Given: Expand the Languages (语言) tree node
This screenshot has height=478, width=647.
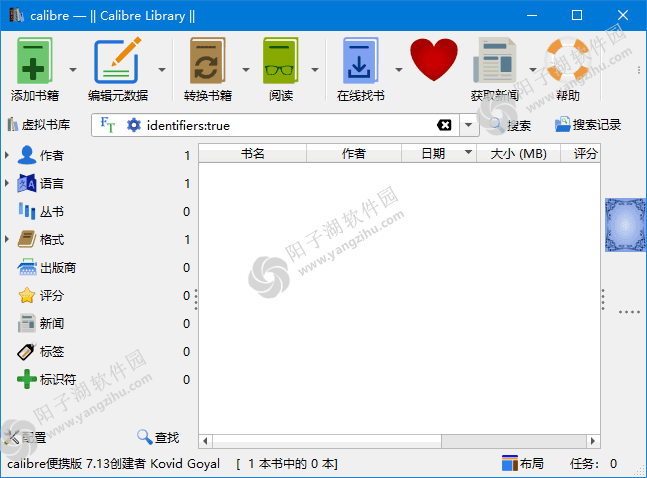Looking at the screenshot, I should point(7,183).
